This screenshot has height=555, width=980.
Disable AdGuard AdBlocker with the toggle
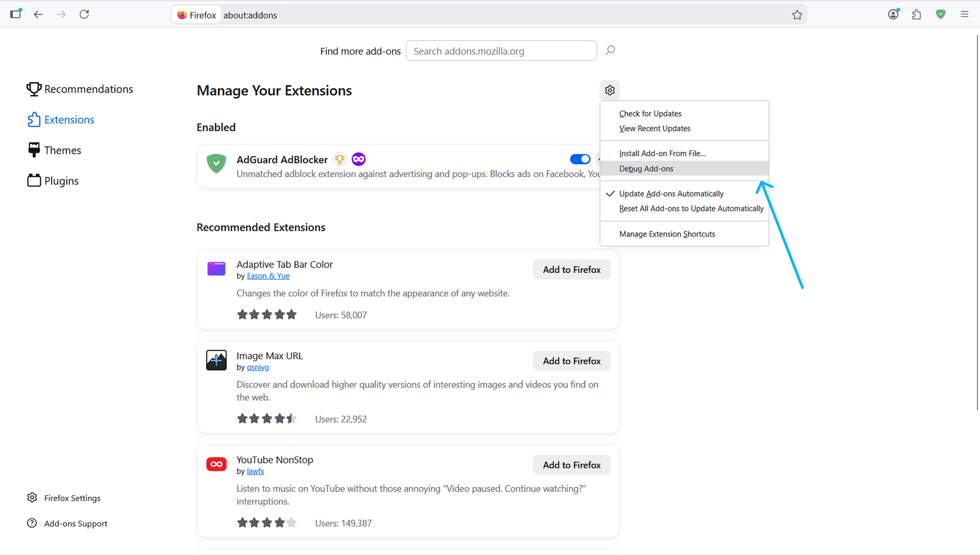click(580, 159)
